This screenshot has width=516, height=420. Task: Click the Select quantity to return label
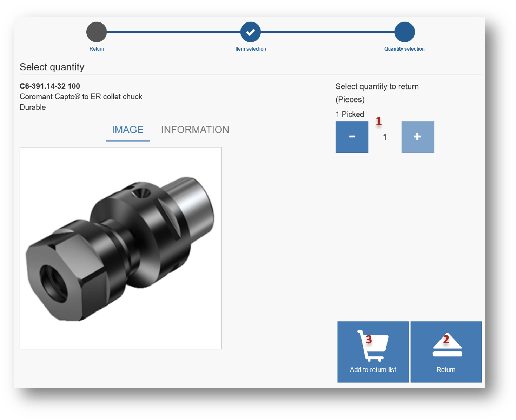(x=377, y=87)
